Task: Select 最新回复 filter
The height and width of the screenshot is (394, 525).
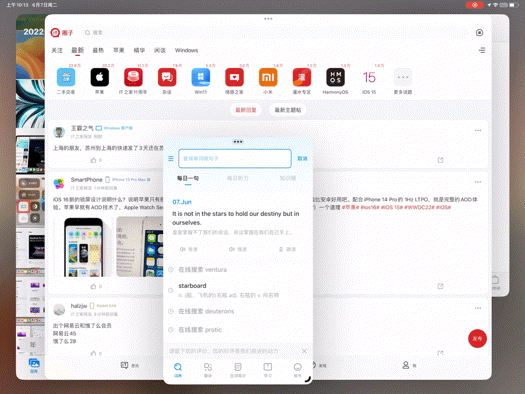Action: pos(246,110)
